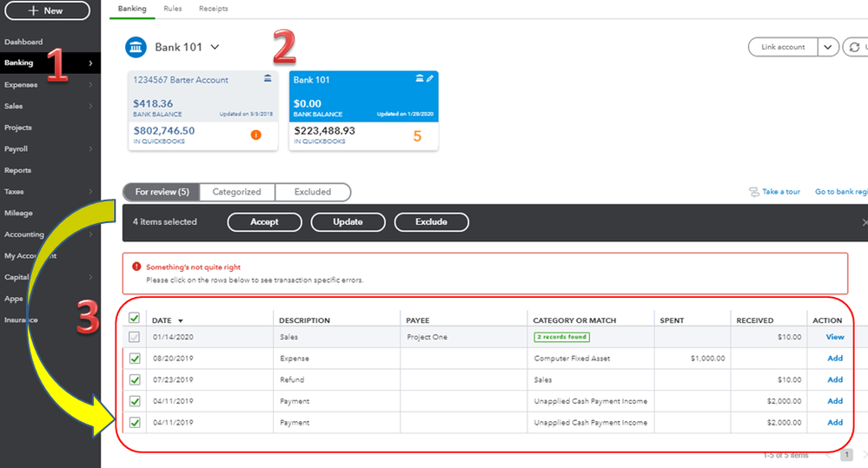Select the 1234567 Barter Account card

click(x=203, y=110)
